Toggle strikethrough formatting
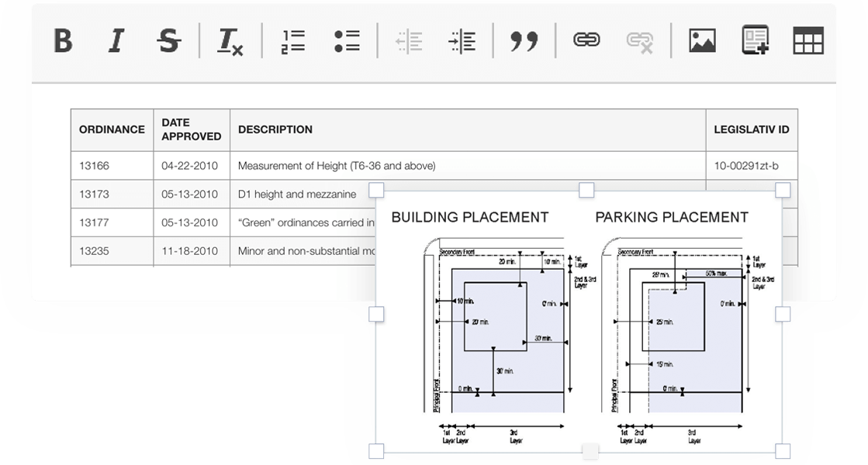Viewport: 868px width, 465px height. (168, 41)
